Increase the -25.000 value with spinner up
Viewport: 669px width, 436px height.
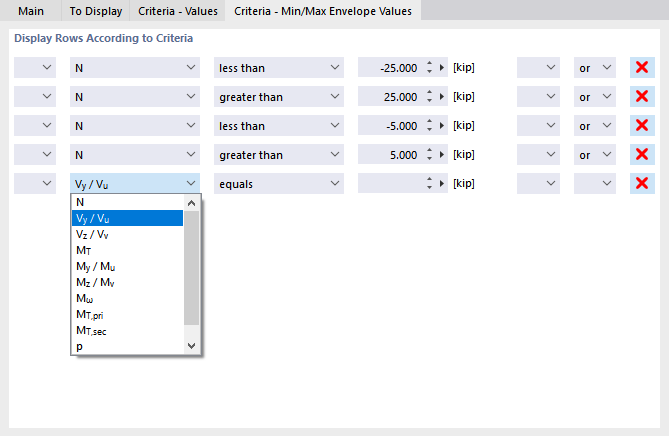(429, 64)
